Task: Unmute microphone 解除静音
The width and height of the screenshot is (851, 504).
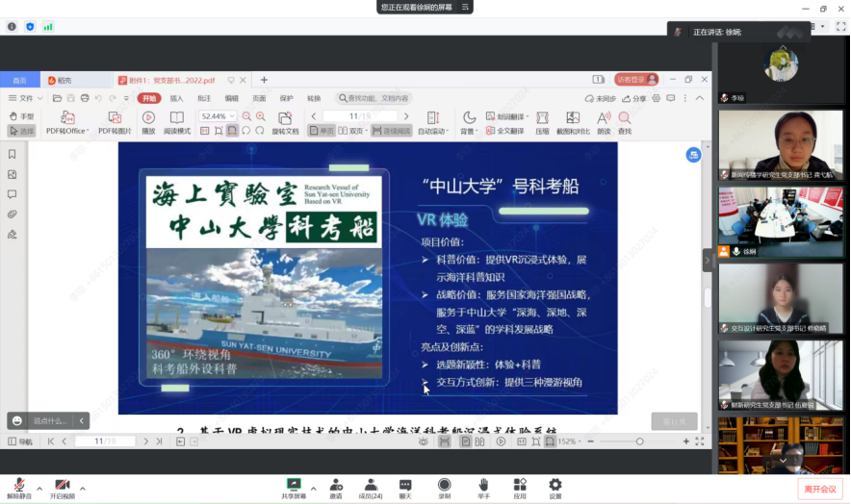Action: [19, 489]
